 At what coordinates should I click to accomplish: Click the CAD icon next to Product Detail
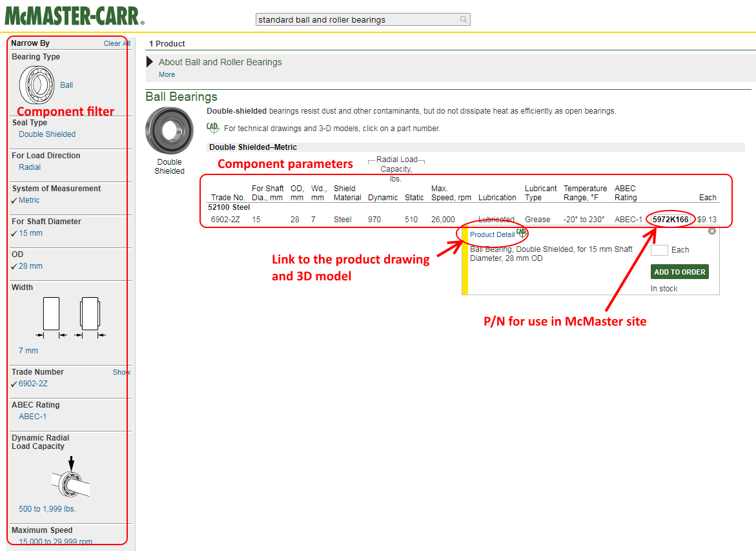tap(522, 233)
